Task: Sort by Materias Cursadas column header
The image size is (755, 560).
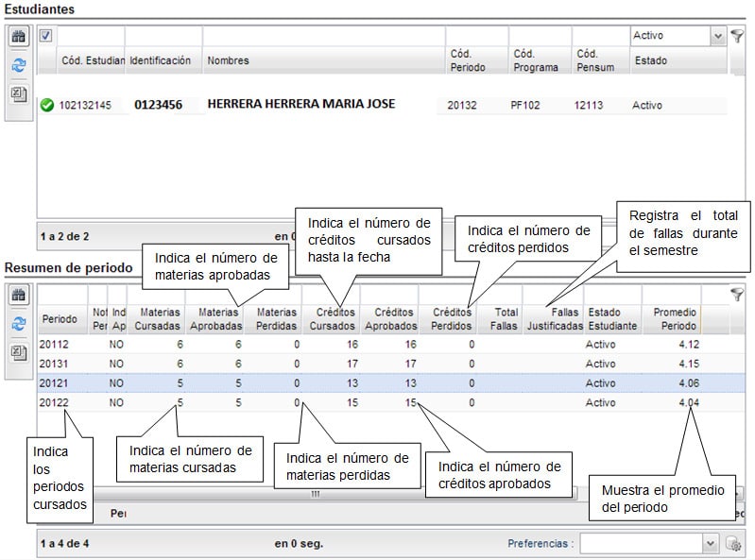Action: [x=157, y=319]
